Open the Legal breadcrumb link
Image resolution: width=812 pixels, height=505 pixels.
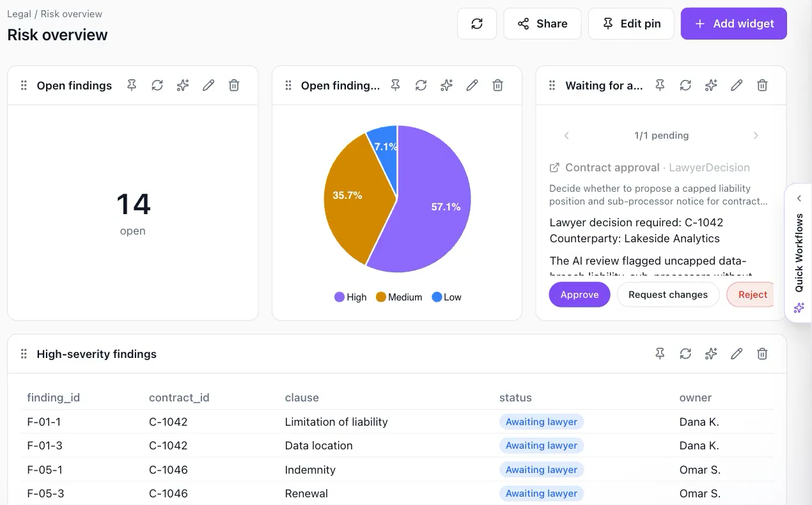tap(19, 13)
